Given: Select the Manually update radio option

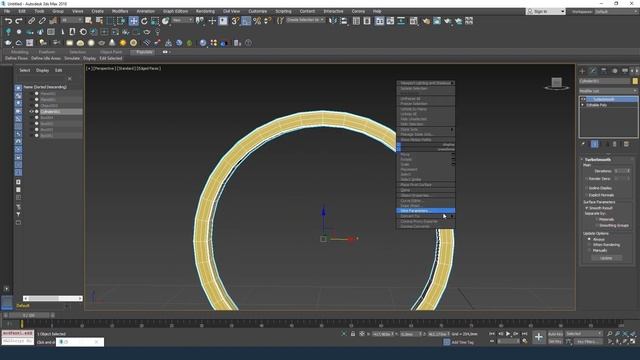Looking at the screenshot, I should pyautogui.click(x=589, y=250).
